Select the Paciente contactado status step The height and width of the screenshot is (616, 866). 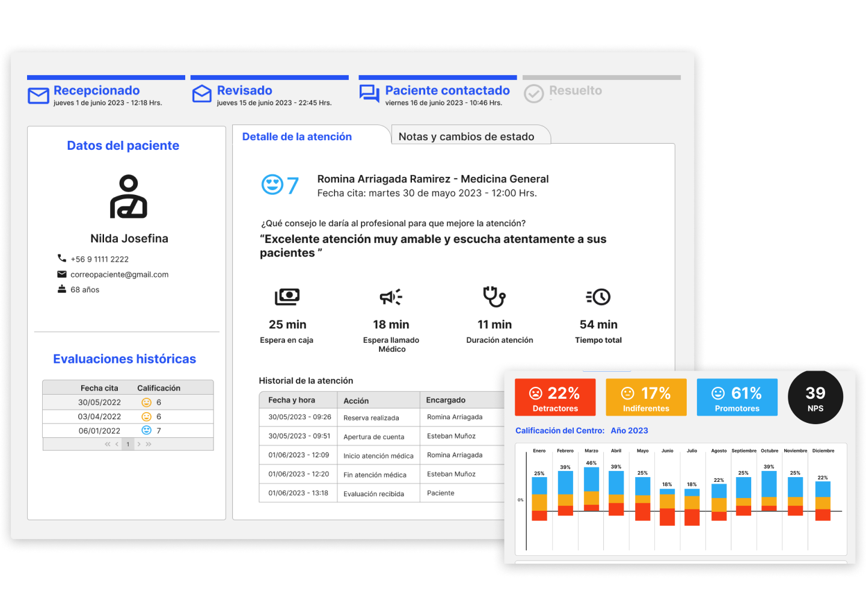coord(438,91)
